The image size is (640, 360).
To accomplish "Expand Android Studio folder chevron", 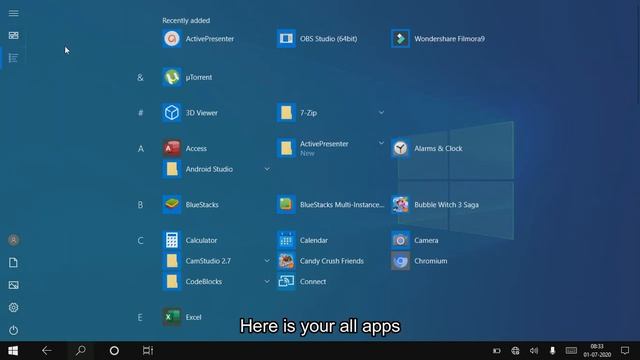I will pyautogui.click(x=267, y=169).
